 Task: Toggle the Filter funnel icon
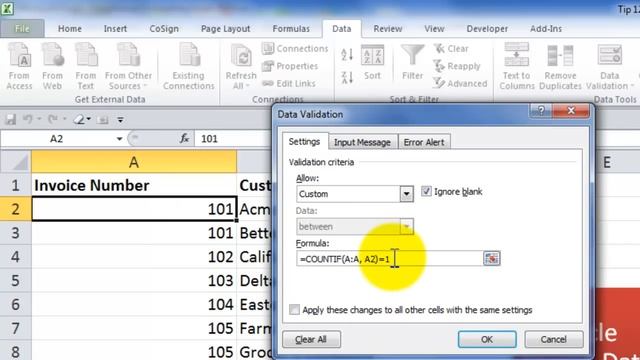[412, 62]
